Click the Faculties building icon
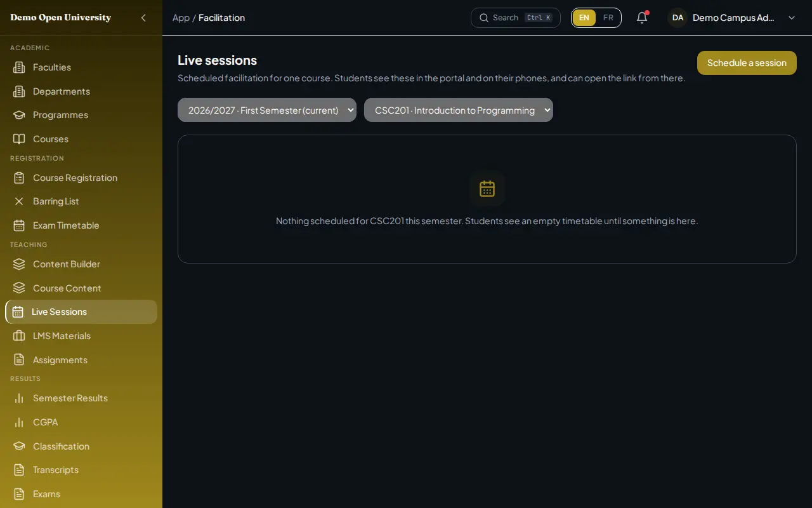This screenshot has width=812, height=508. [19, 67]
